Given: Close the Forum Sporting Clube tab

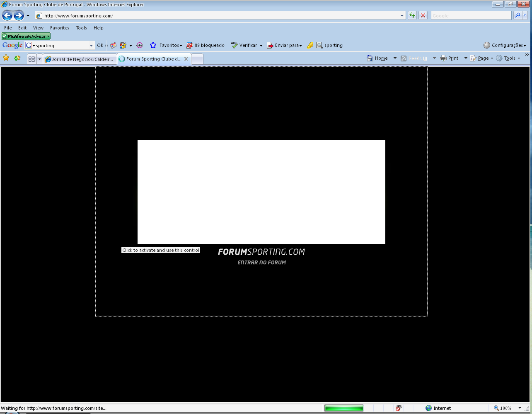Looking at the screenshot, I should click(186, 59).
